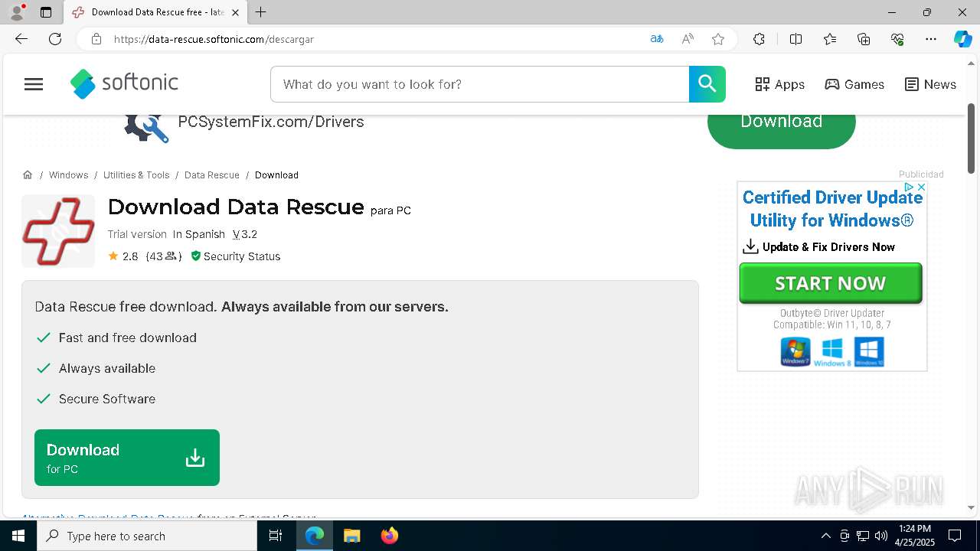Image resolution: width=980 pixels, height=551 pixels.
Task: Click the read aloud icon
Action: point(688,39)
